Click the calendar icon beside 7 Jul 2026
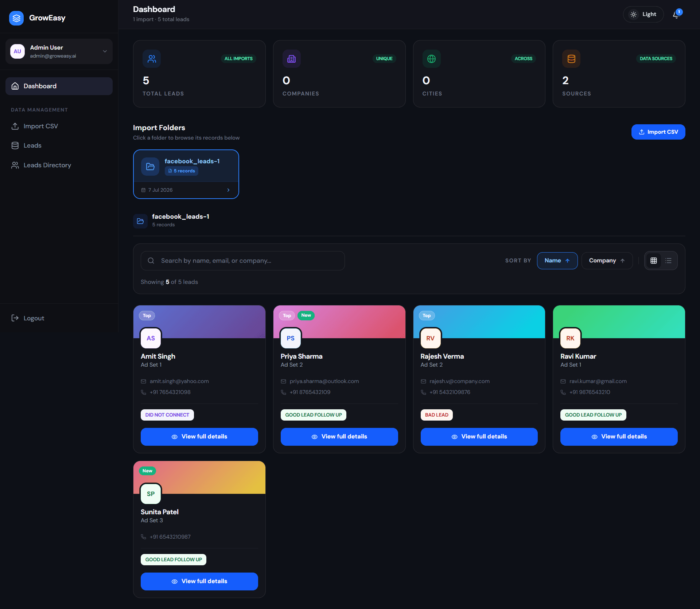The width and height of the screenshot is (700, 609). point(143,190)
